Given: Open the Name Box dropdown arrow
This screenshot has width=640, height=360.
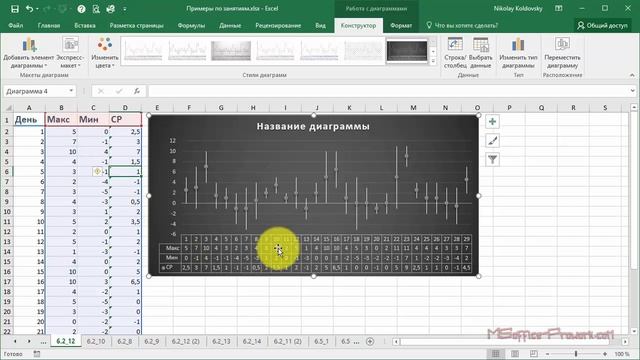Looking at the screenshot, I should [x=71, y=91].
